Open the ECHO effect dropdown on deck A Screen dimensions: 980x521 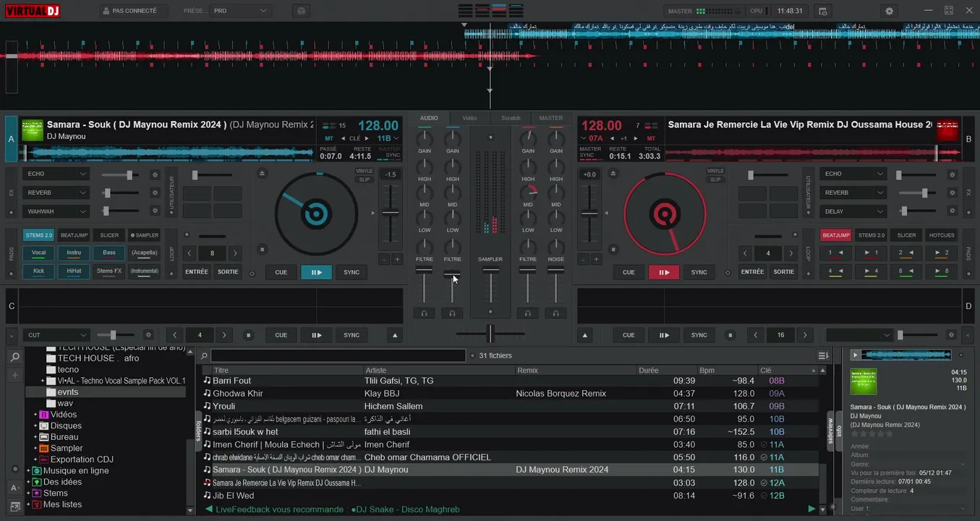tap(56, 174)
